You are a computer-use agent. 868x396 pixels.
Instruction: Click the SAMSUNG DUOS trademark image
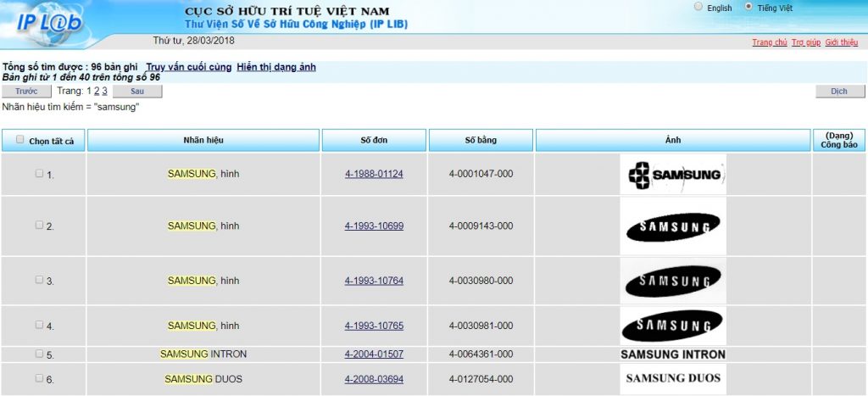673,379
